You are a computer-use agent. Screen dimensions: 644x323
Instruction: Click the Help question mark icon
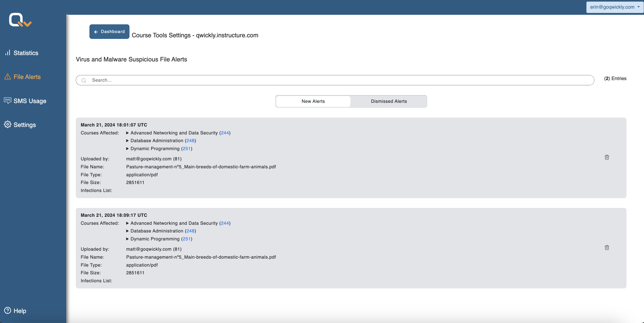tap(8, 310)
